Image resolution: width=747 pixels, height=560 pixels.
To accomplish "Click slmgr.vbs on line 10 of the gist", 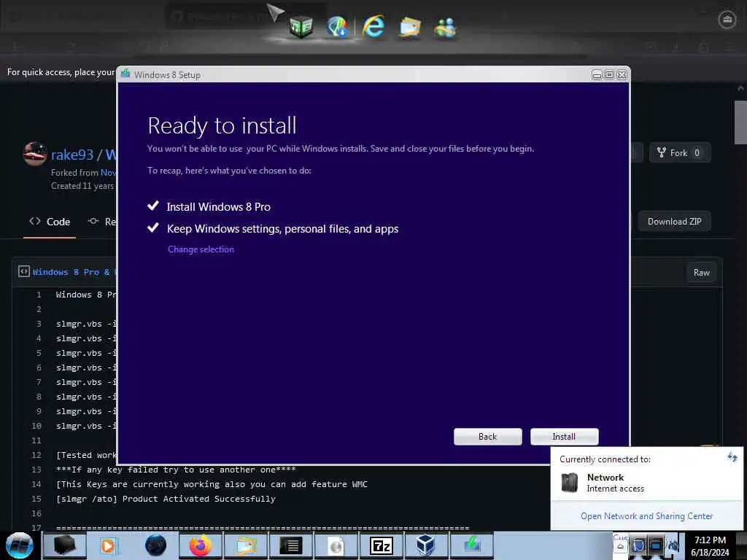I will click(79, 426).
